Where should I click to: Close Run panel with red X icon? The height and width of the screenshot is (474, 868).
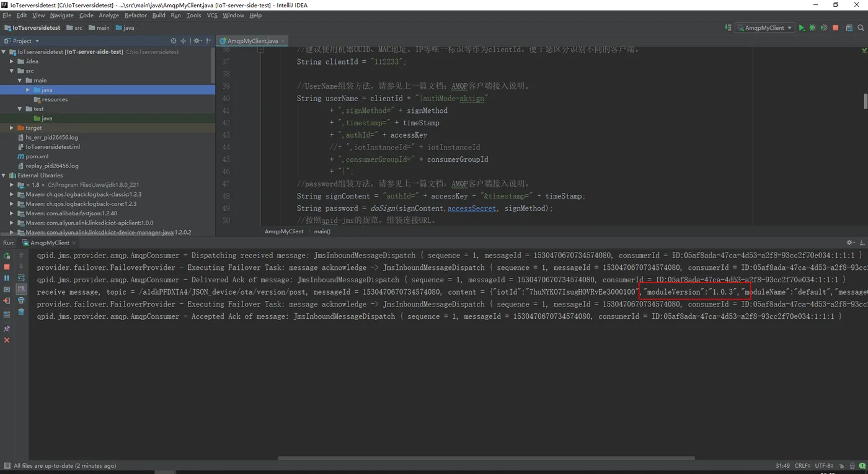click(x=7, y=340)
